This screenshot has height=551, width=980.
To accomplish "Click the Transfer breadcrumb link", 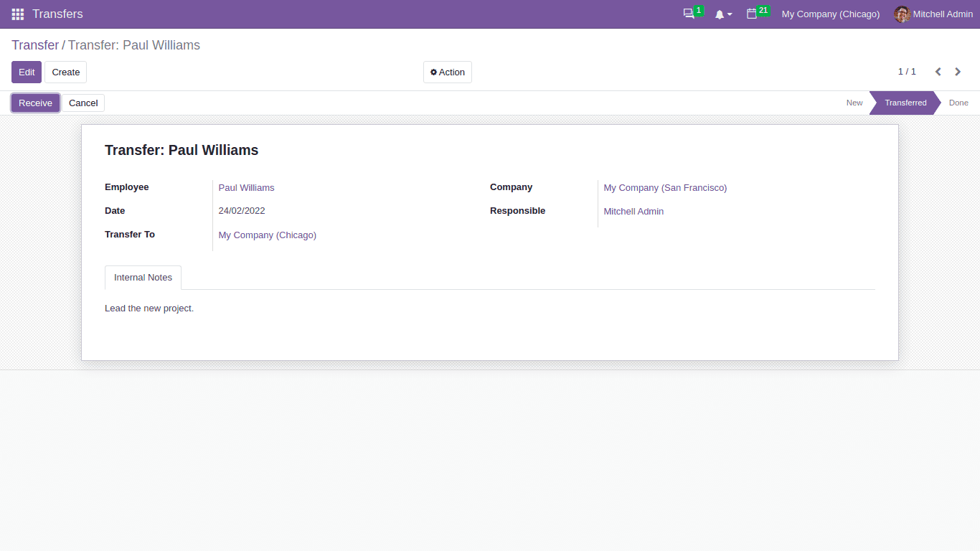I will 34,45.
